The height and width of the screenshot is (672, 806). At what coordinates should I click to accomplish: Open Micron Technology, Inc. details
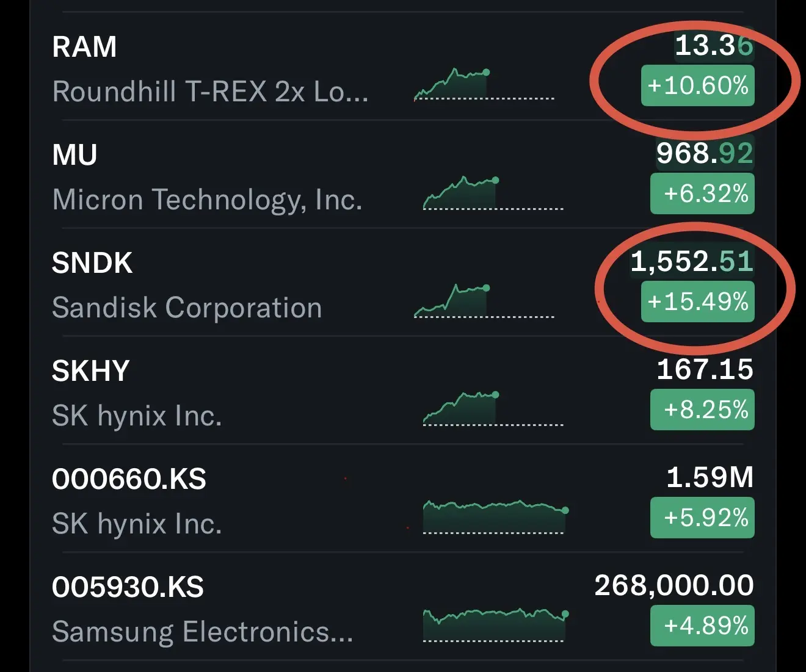point(207,200)
